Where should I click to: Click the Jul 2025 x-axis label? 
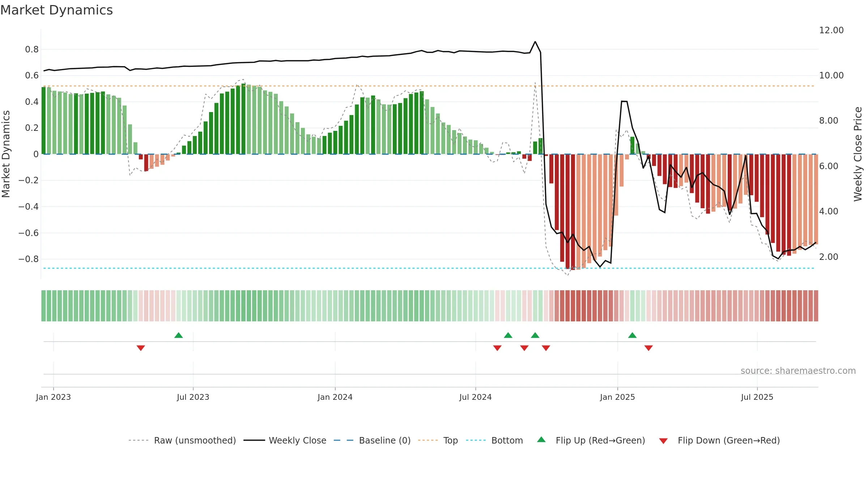click(757, 397)
